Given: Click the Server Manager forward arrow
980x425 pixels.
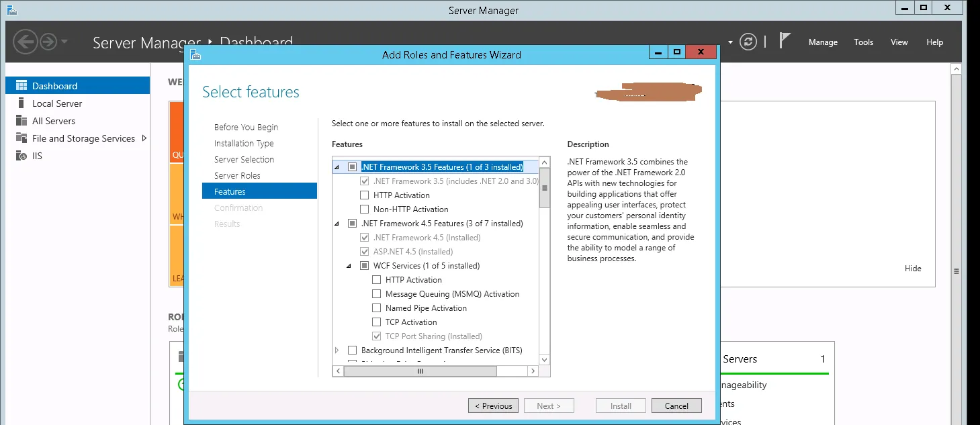Looking at the screenshot, I should [x=48, y=42].
